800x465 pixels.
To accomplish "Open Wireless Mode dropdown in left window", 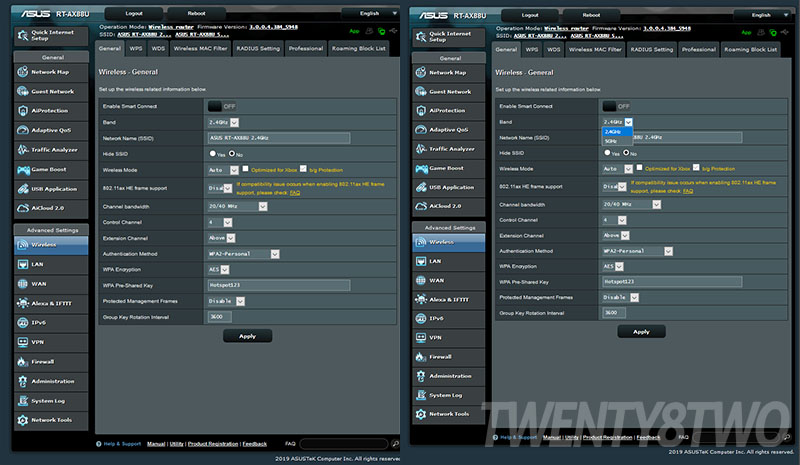I will point(223,170).
